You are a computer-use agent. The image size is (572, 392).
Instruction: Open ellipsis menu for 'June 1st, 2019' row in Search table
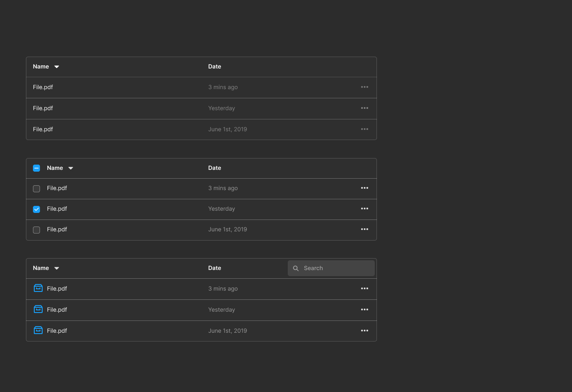365,331
